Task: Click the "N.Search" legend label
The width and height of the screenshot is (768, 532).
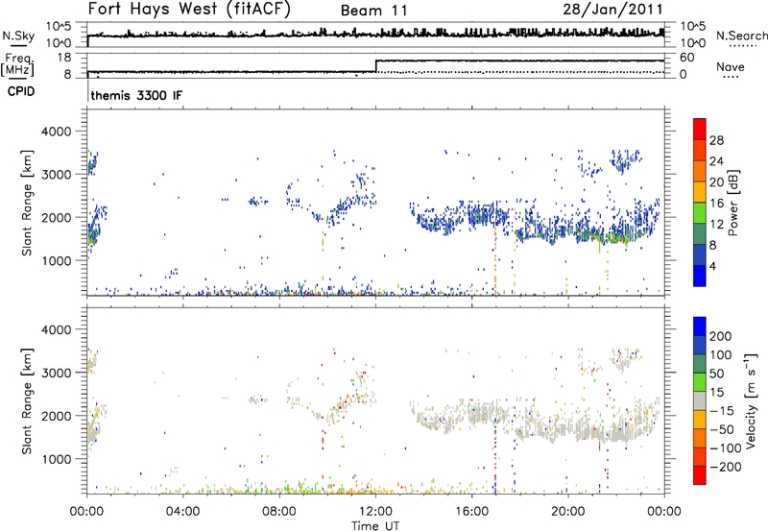Action: click(742, 36)
